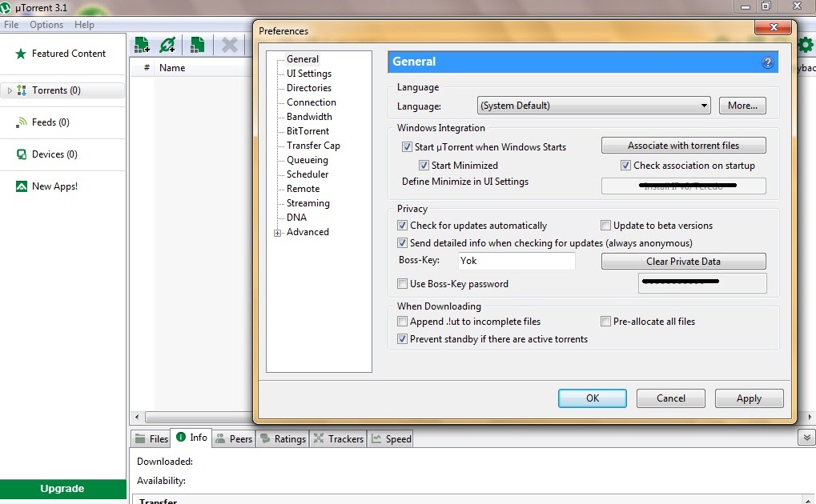This screenshot has height=504, width=816.
Task: Click the Torrents arrows icon in sidebar
Action: pyautogui.click(x=22, y=90)
